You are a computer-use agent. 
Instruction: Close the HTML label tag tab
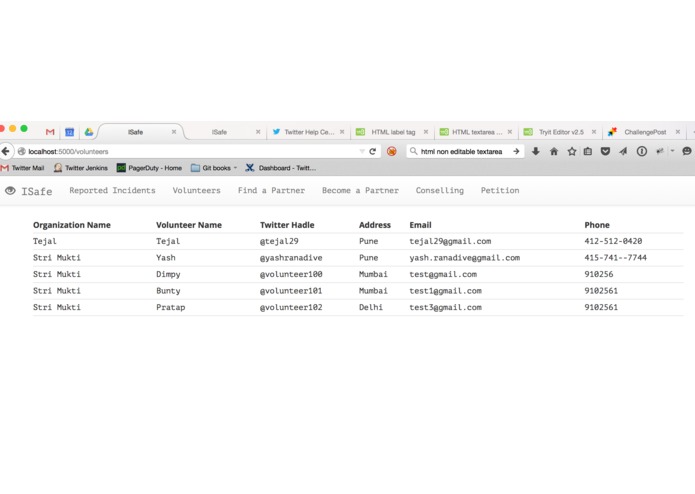click(x=426, y=132)
